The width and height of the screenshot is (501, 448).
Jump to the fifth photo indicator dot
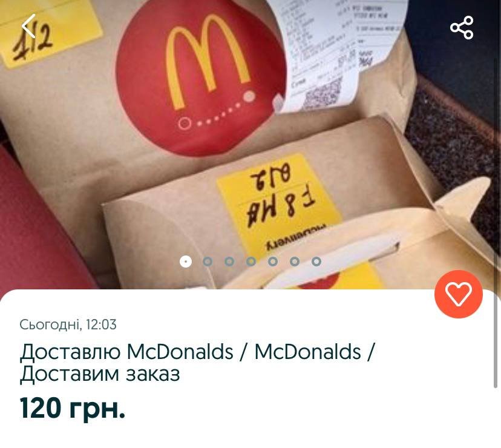(273, 262)
